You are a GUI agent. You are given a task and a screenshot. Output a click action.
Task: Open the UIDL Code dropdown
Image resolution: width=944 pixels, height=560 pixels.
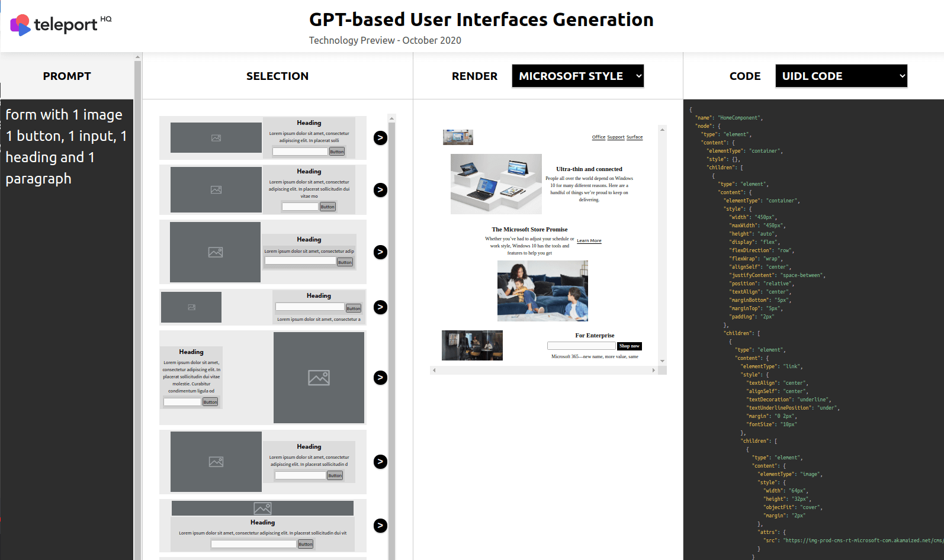(841, 76)
